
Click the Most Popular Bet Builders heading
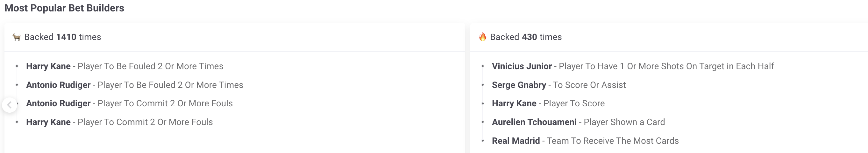click(x=64, y=8)
